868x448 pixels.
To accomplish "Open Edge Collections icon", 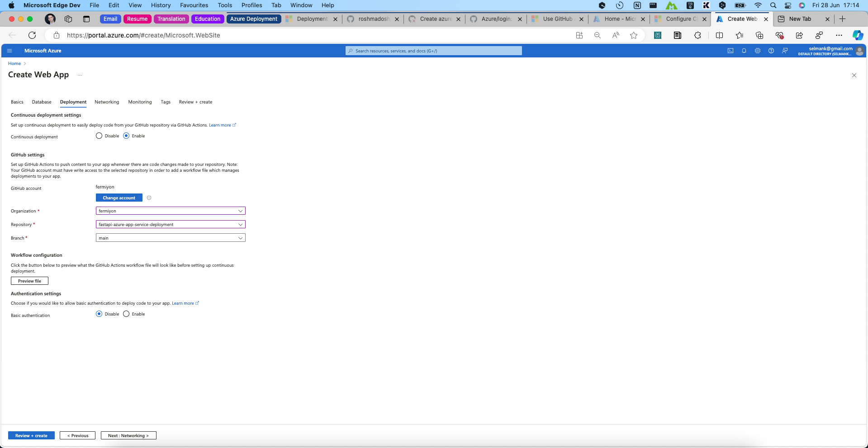I will pos(759,35).
